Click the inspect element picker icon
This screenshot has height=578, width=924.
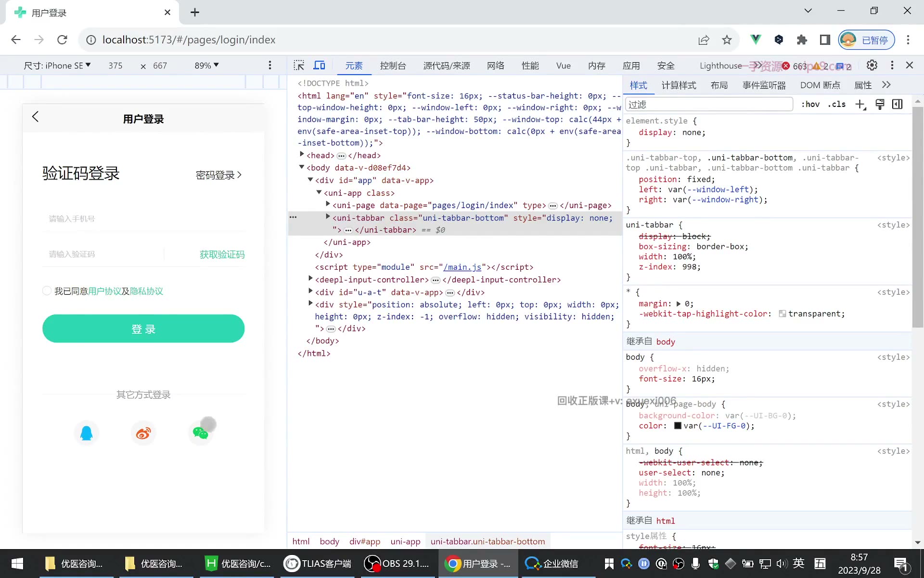click(x=299, y=66)
